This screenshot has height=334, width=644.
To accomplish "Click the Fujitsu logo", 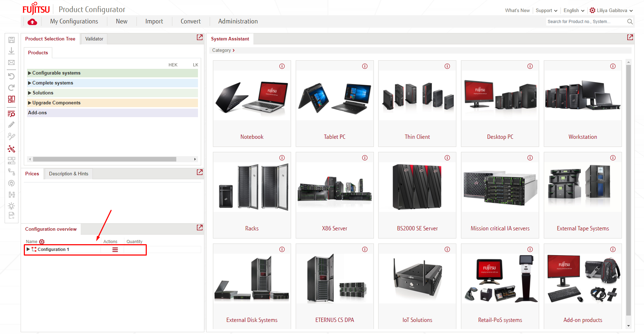I will 36,9.
